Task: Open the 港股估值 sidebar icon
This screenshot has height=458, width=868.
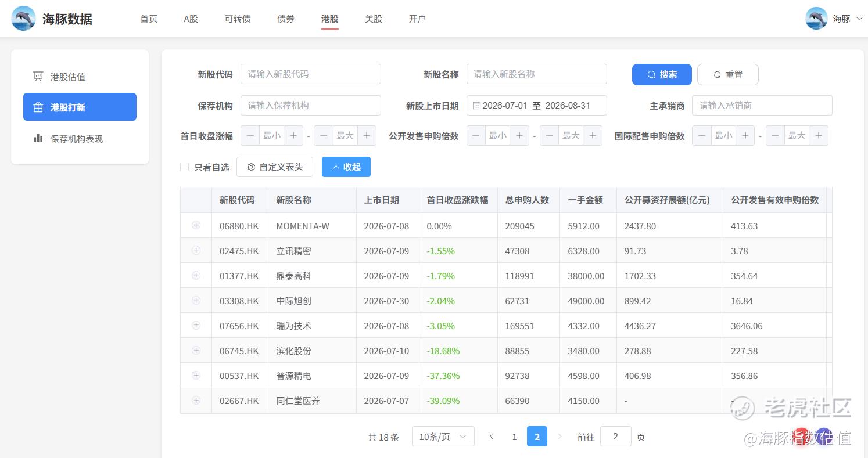Action: [38, 76]
